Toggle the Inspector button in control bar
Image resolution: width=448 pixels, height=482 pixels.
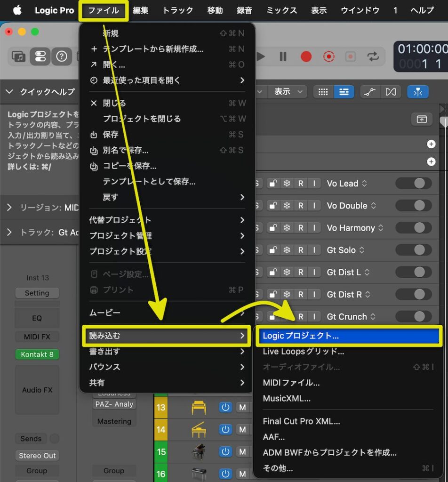(x=40, y=56)
